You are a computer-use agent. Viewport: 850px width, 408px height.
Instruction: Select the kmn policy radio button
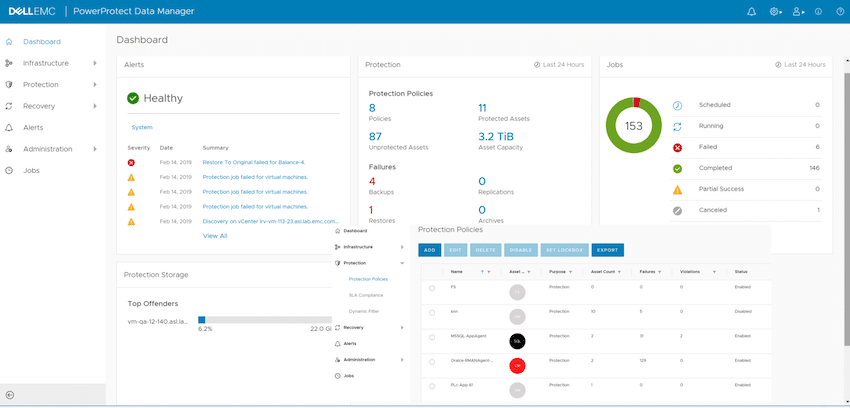tap(432, 313)
